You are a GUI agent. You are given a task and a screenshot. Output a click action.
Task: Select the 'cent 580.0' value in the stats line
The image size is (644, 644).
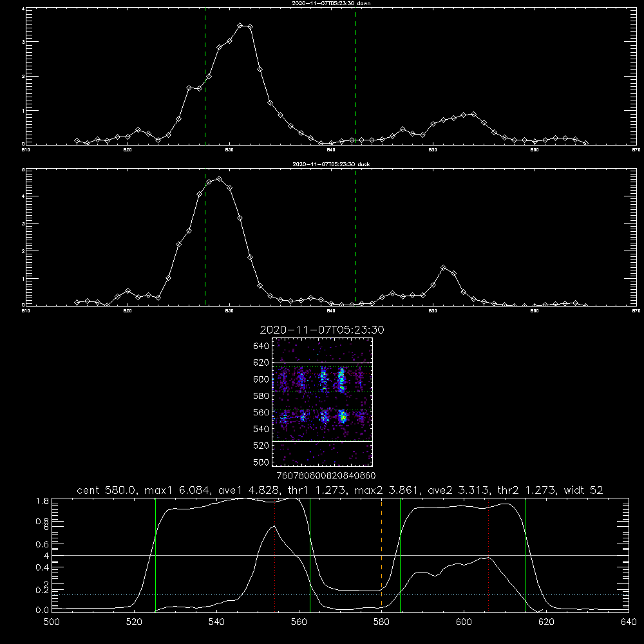point(107,490)
